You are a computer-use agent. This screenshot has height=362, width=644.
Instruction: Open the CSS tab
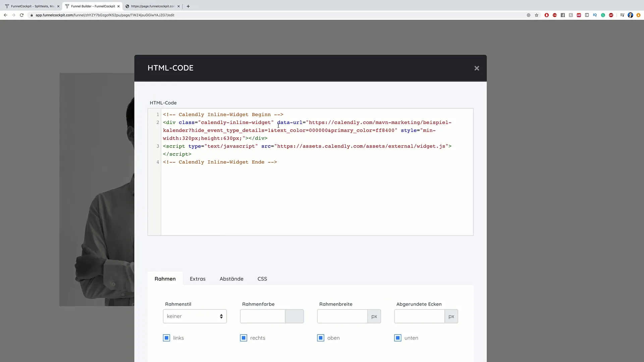[x=262, y=279]
